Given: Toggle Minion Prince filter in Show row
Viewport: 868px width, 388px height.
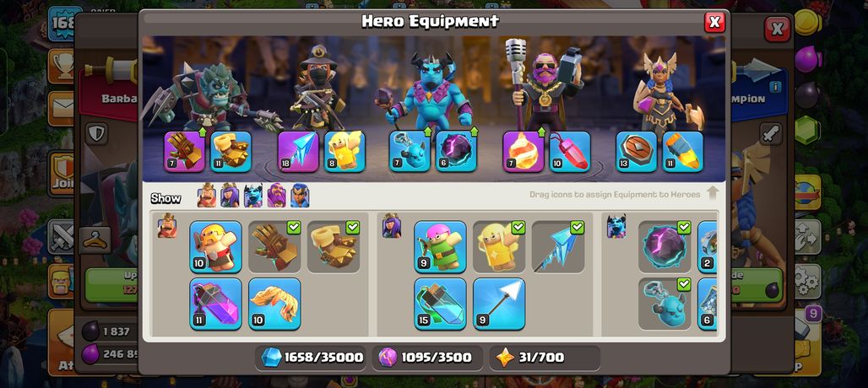Looking at the screenshot, I should pos(253,196).
